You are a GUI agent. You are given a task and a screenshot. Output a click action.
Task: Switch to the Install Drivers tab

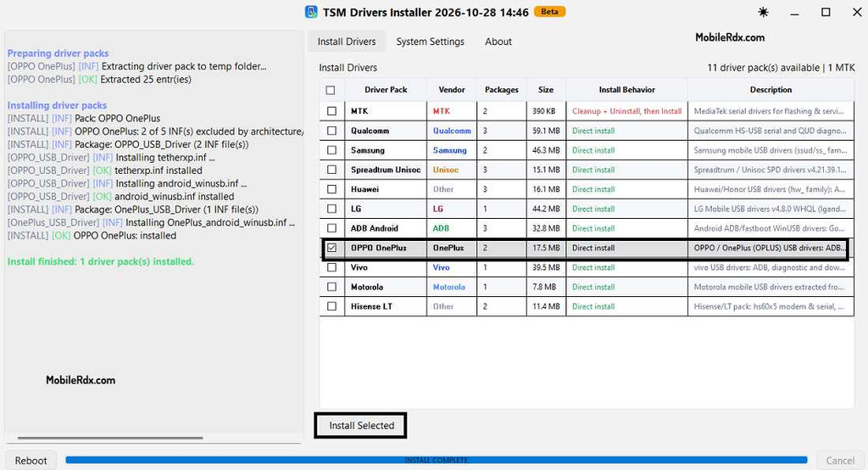[x=347, y=42]
